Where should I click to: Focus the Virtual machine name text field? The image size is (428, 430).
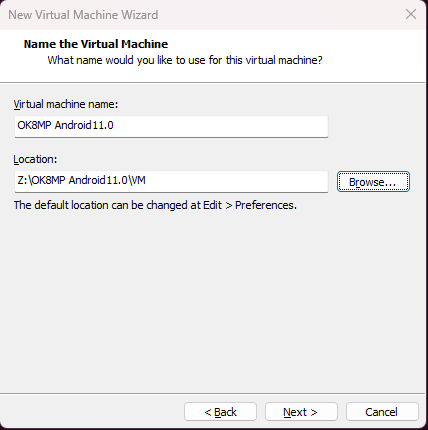pos(171,126)
